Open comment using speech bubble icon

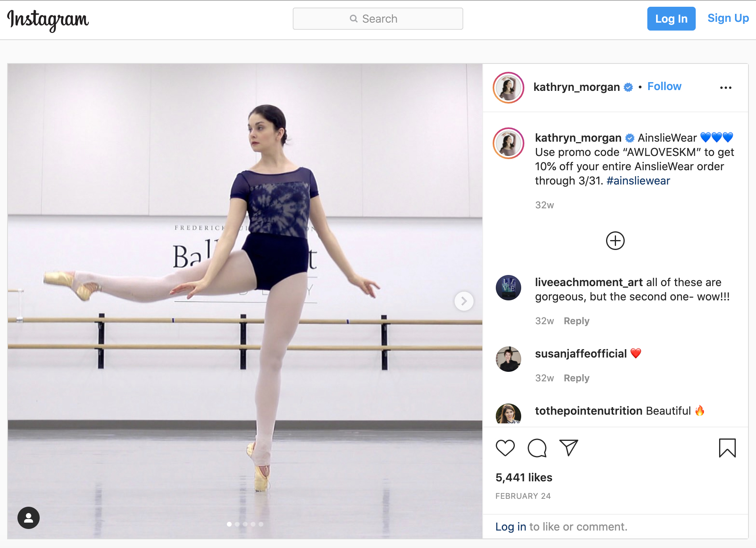tap(537, 448)
